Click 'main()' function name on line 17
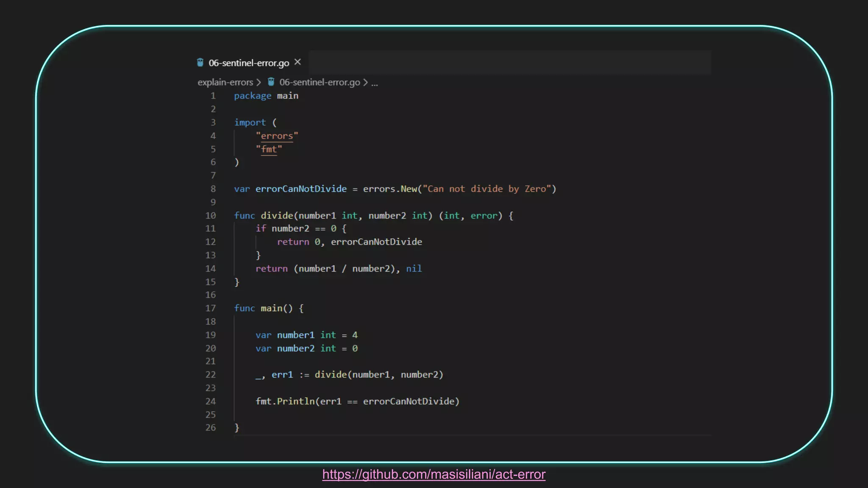Screen dimensions: 868x488 (x=277, y=308)
